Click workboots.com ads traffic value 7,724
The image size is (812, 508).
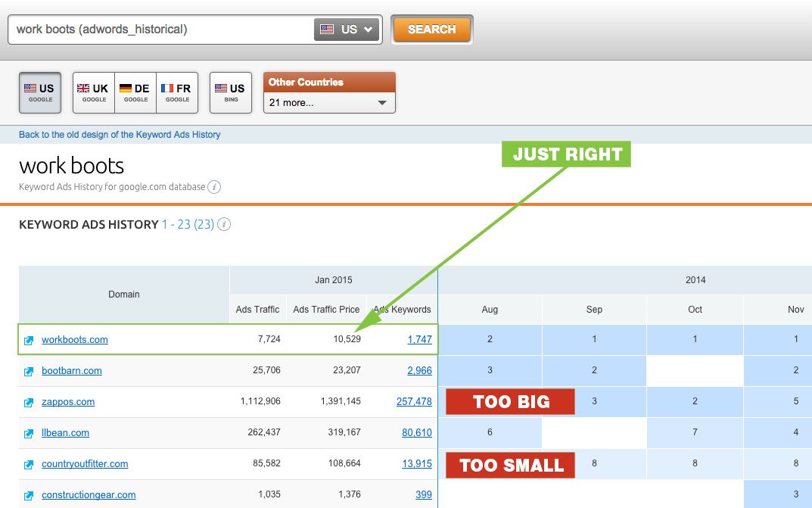click(269, 340)
